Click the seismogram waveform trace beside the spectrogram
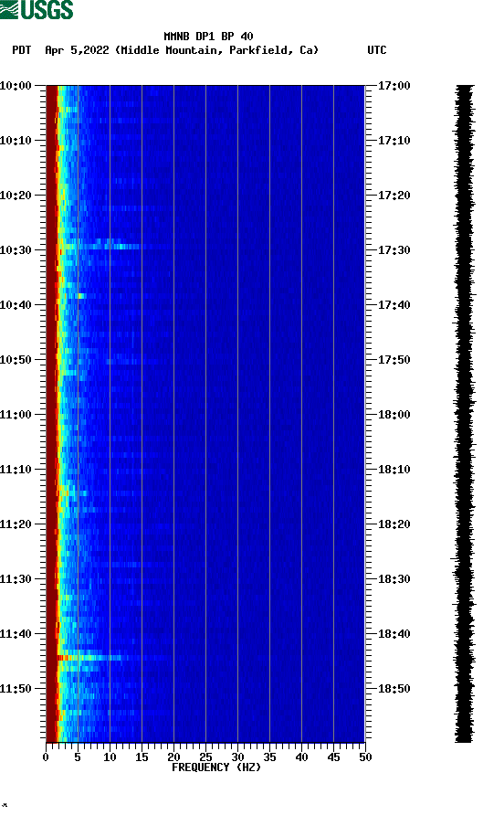The width and height of the screenshot is (504, 815). (x=464, y=414)
